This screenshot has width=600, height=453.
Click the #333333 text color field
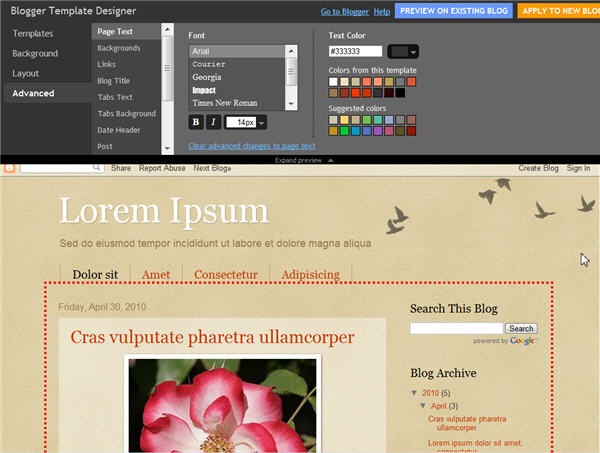pyautogui.click(x=355, y=51)
